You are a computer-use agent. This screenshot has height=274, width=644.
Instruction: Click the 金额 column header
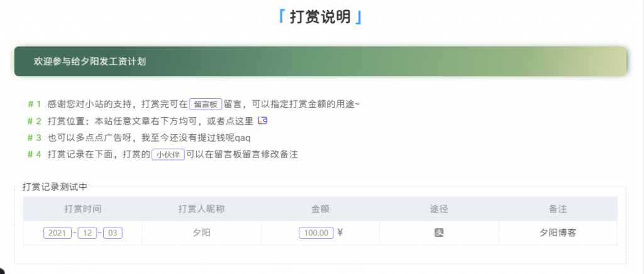tap(320, 209)
